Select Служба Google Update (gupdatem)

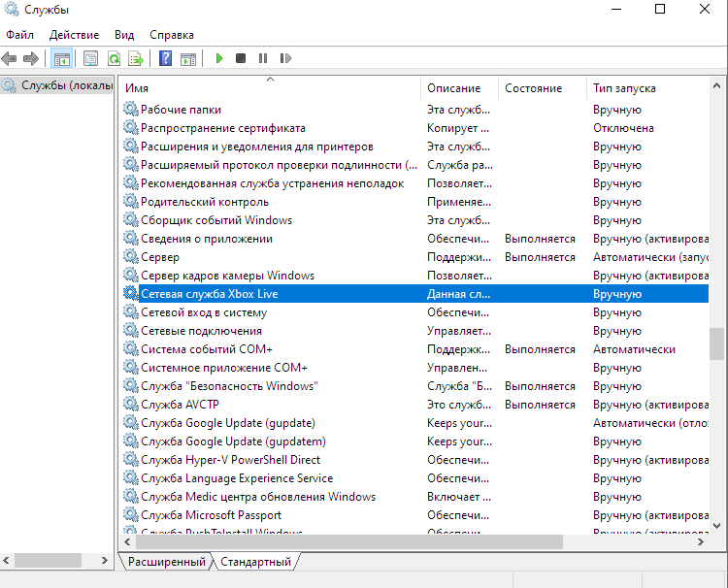tap(233, 441)
